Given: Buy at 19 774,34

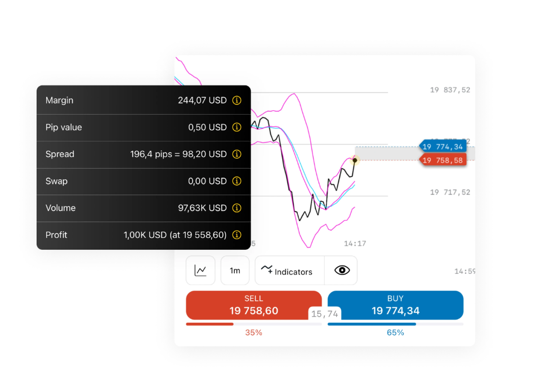Looking at the screenshot, I should click(395, 305).
